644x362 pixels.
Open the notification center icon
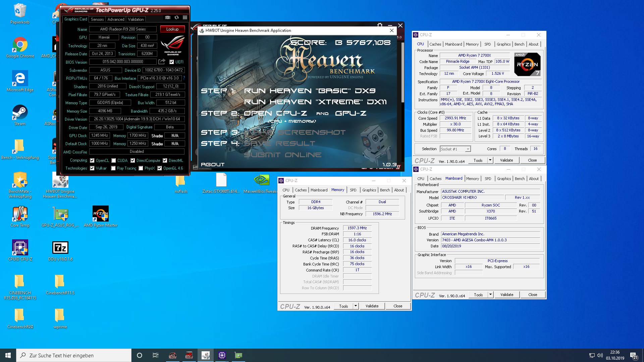634,355
